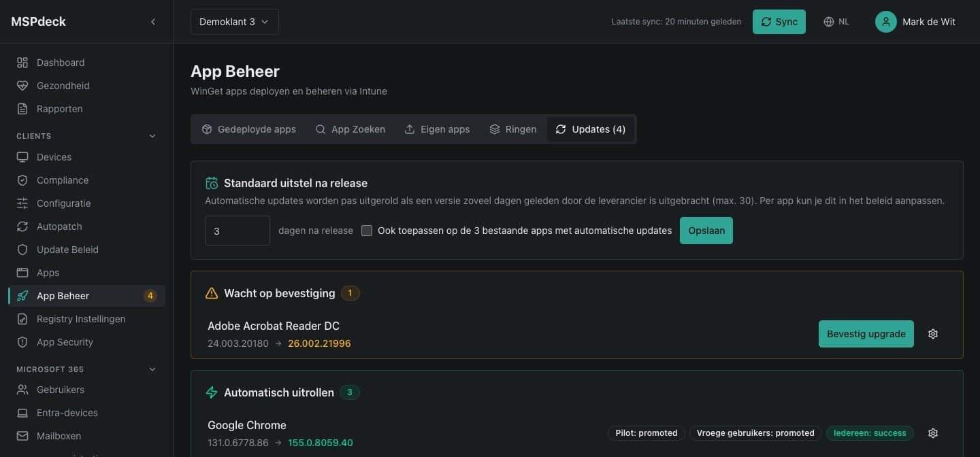
Task: Click the Sync button
Action: pyautogui.click(x=779, y=22)
